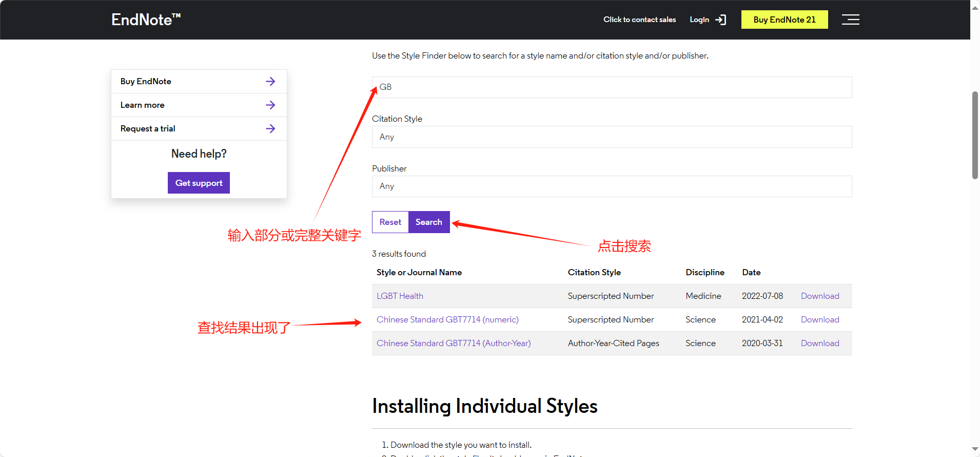Click the arrow beside Request a trial
Screen dimensions: 980x457
click(x=270, y=128)
